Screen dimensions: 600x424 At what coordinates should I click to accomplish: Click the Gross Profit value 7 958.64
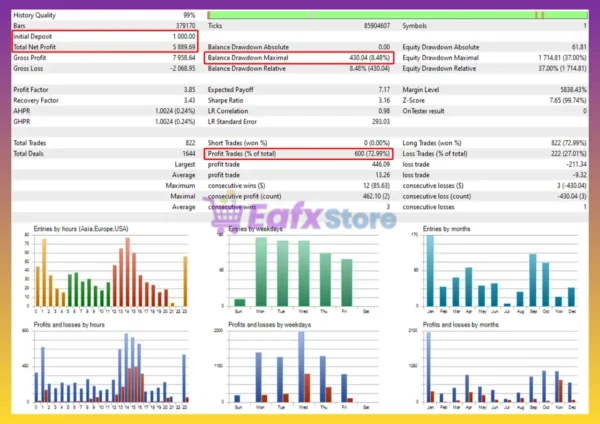(x=184, y=58)
